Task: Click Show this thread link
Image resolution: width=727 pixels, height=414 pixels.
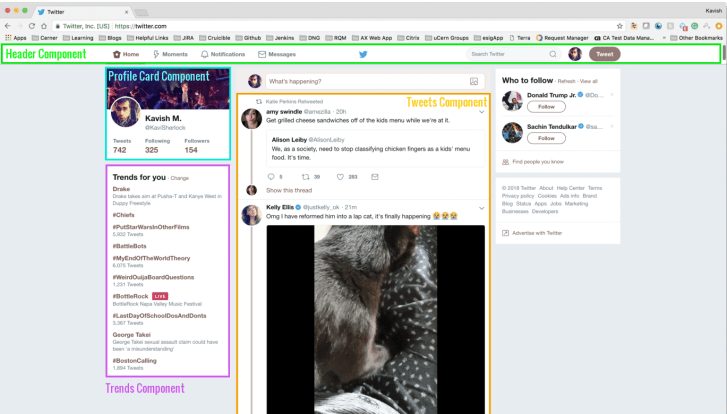Action: (x=289, y=190)
